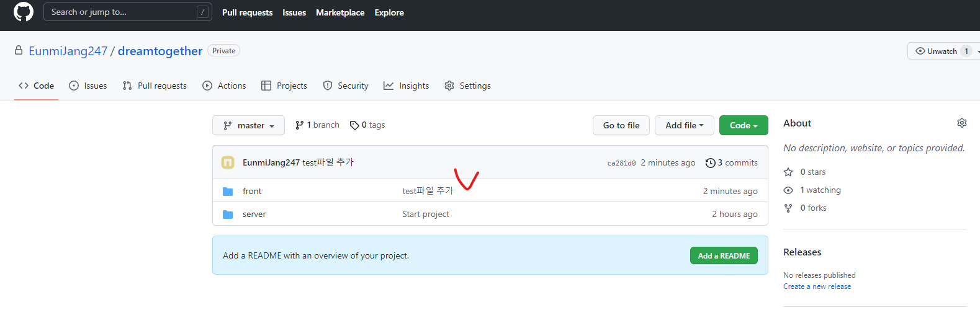Open the repository Settings tab

pyautogui.click(x=467, y=86)
